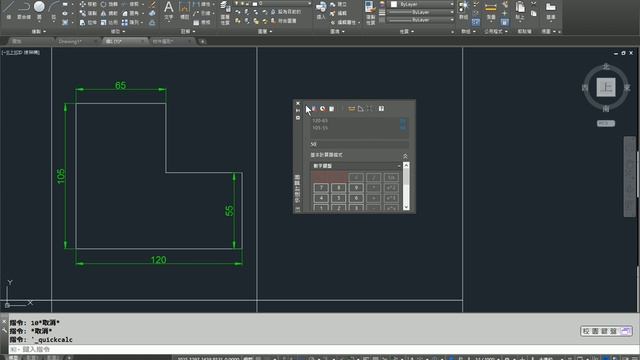Select the Line (線) draw tool
The width and height of the screenshot is (640, 360).
pos(9,9)
